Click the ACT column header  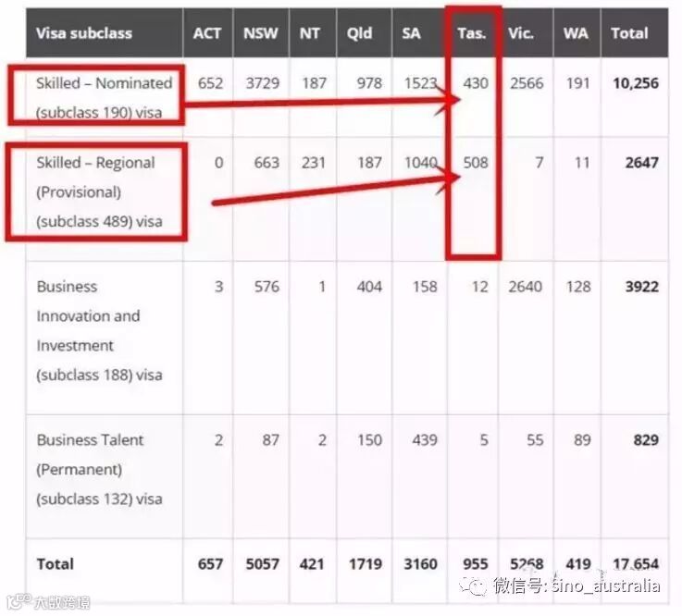coord(207,33)
